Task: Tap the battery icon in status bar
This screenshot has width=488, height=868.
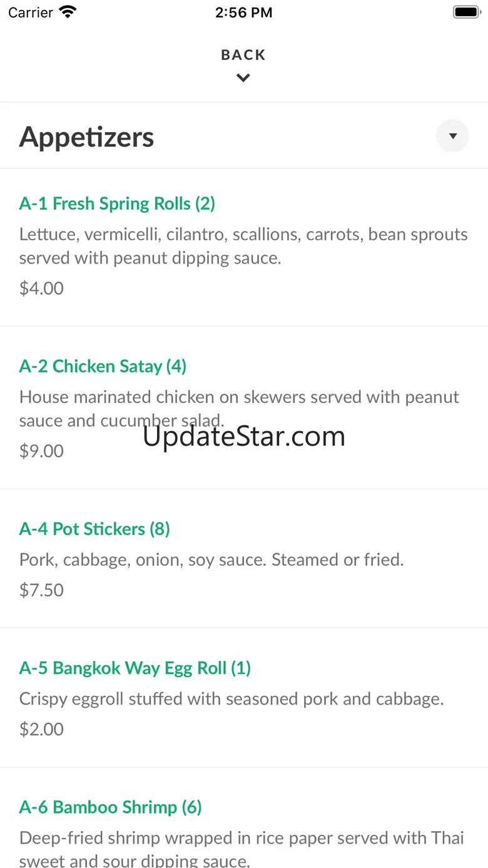Action: (x=465, y=12)
